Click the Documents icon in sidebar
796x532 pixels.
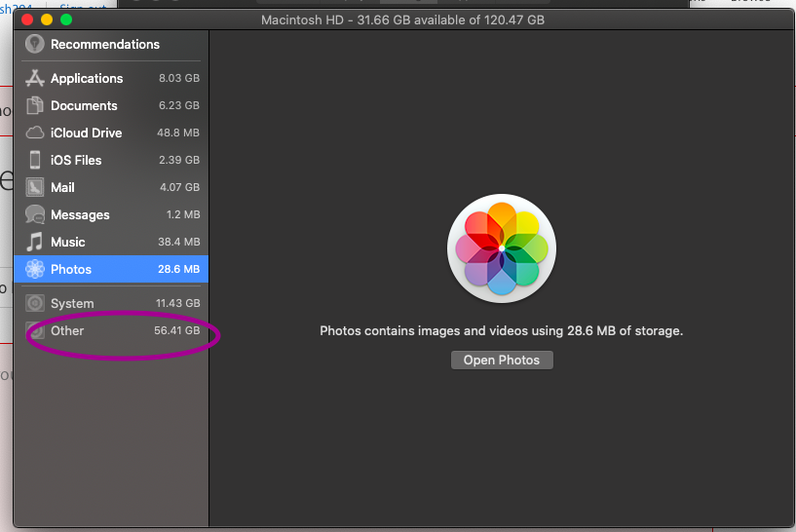tap(35, 105)
